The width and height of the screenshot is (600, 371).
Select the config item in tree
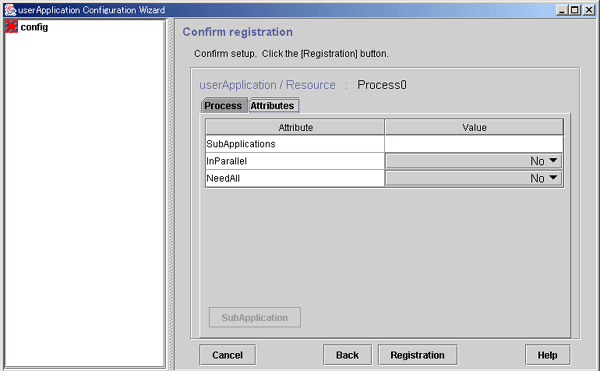(34, 27)
